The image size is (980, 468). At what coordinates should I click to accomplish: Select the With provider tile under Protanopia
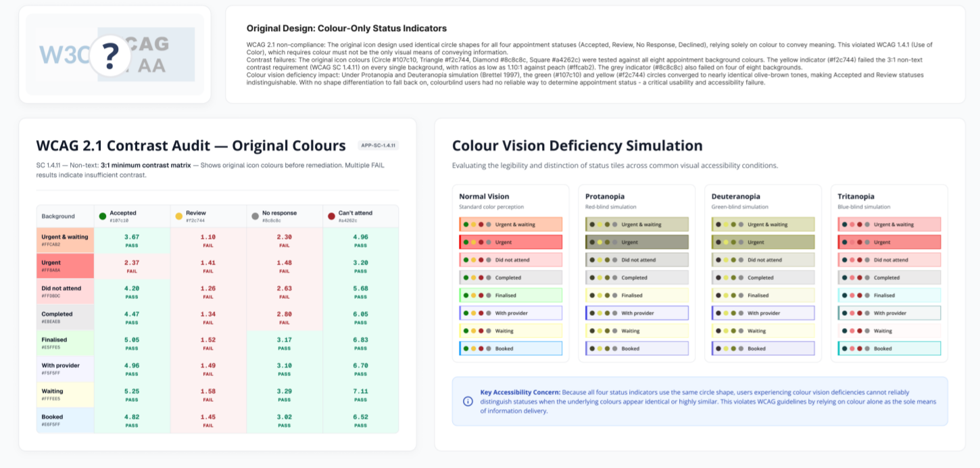click(637, 313)
